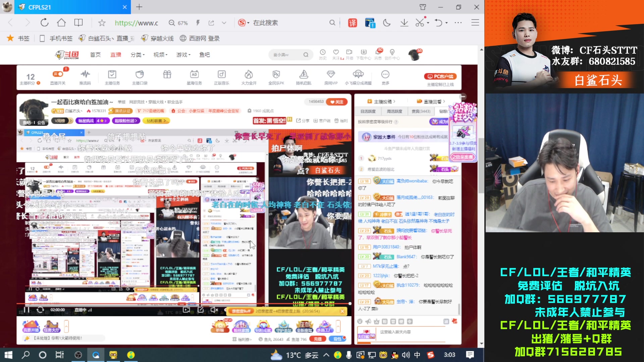Open the 直播回看 live replay link
The image size is (644, 362).
(431, 101)
